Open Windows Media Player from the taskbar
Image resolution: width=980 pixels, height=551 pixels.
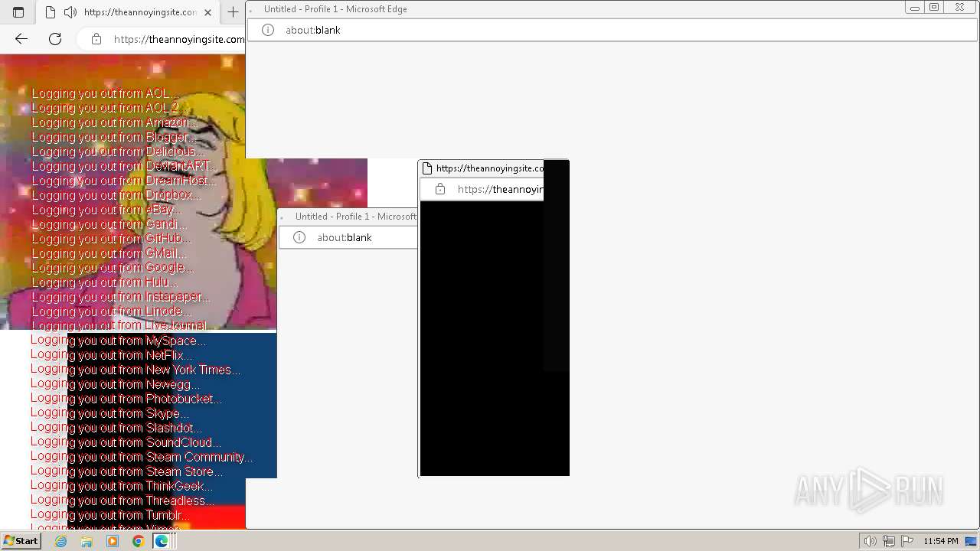click(x=113, y=541)
